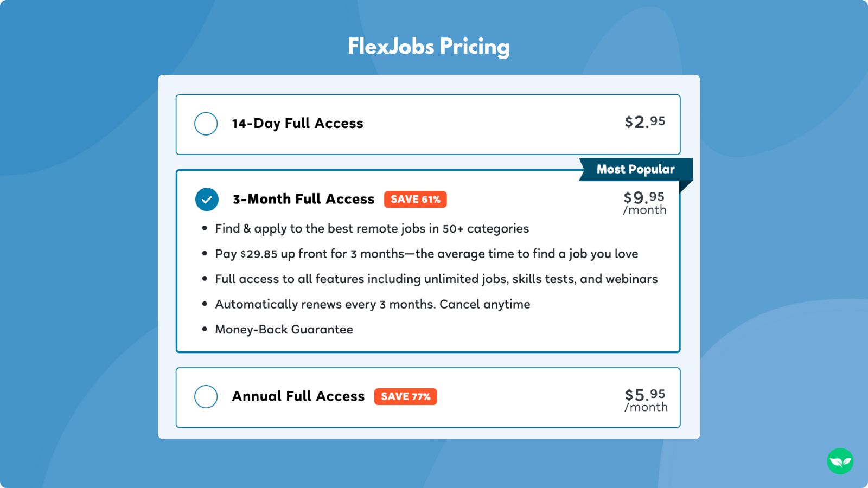The width and height of the screenshot is (868, 488).
Task: Click the $2.95 price label
Action: click(x=645, y=121)
